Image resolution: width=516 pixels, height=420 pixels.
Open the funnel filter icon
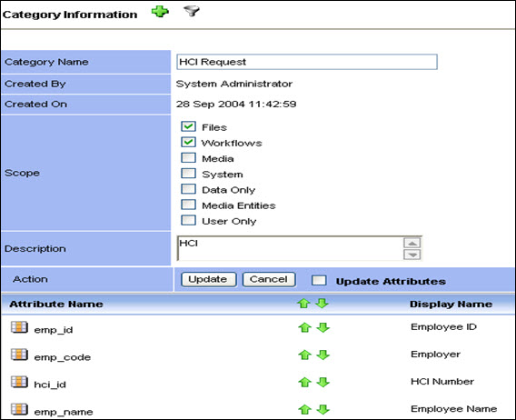192,11
